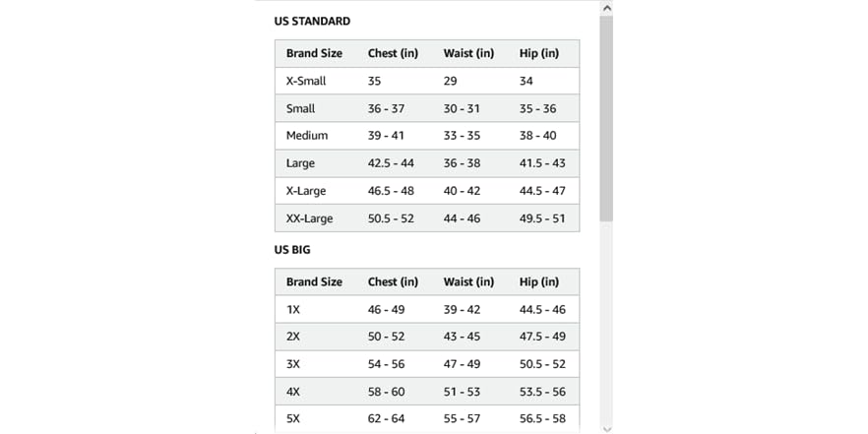The image size is (868, 434).
Task: Click the 4X waist value 51 - 53
Action: click(x=462, y=392)
